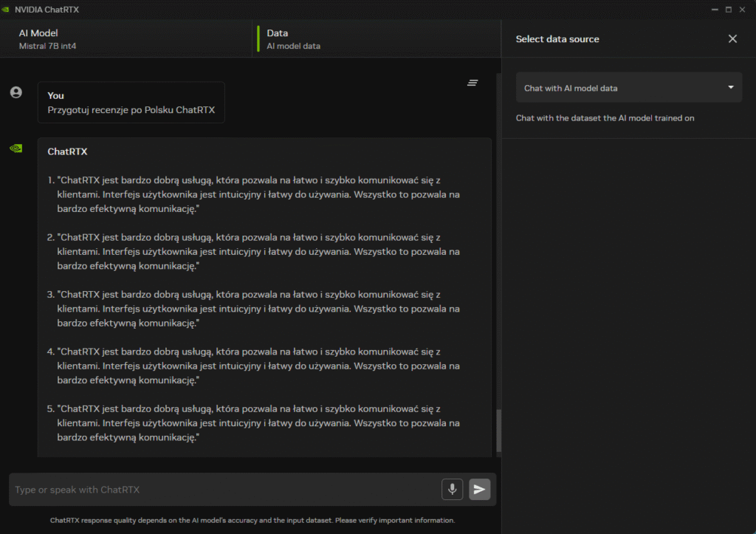Maximize the ChatRTX window
Image resolution: width=756 pixels, height=534 pixels.
pyautogui.click(x=729, y=10)
